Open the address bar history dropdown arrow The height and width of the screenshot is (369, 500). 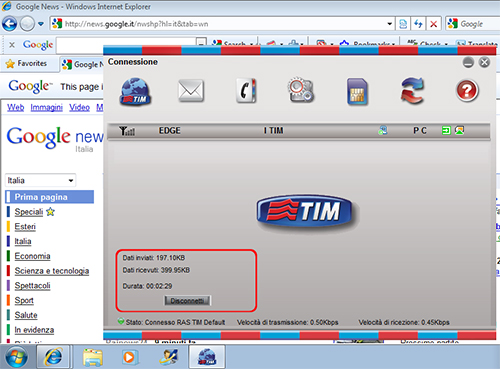coord(389,24)
